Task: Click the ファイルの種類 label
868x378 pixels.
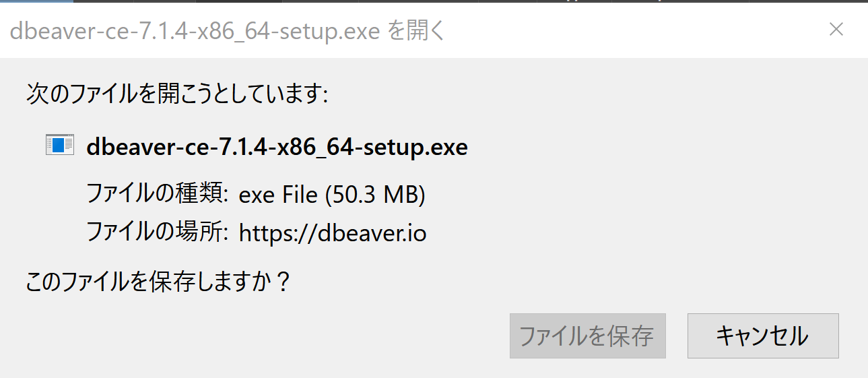Action: pos(159,194)
